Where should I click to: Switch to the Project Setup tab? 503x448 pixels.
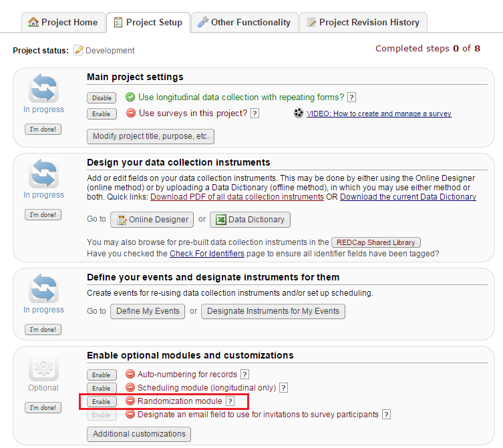[148, 23]
